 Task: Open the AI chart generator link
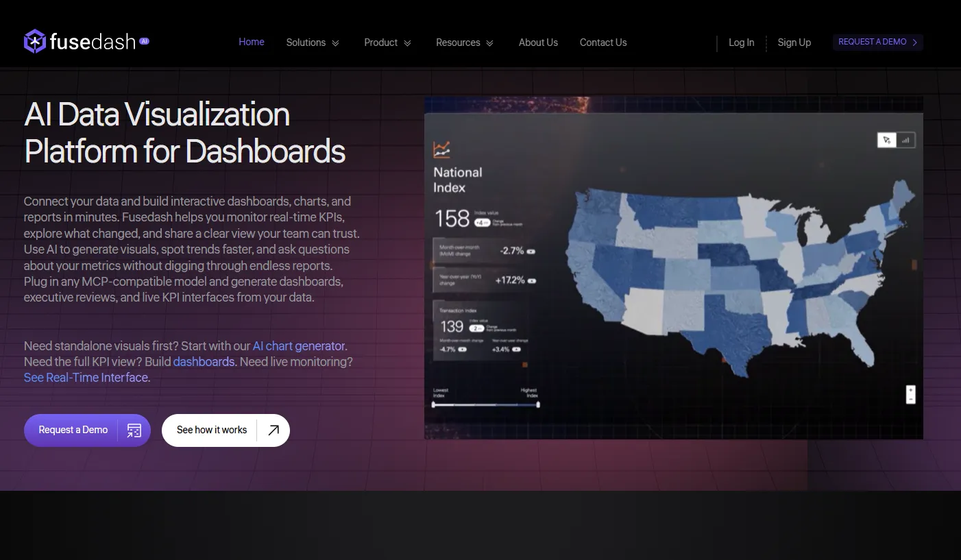(x=299, y=346)
